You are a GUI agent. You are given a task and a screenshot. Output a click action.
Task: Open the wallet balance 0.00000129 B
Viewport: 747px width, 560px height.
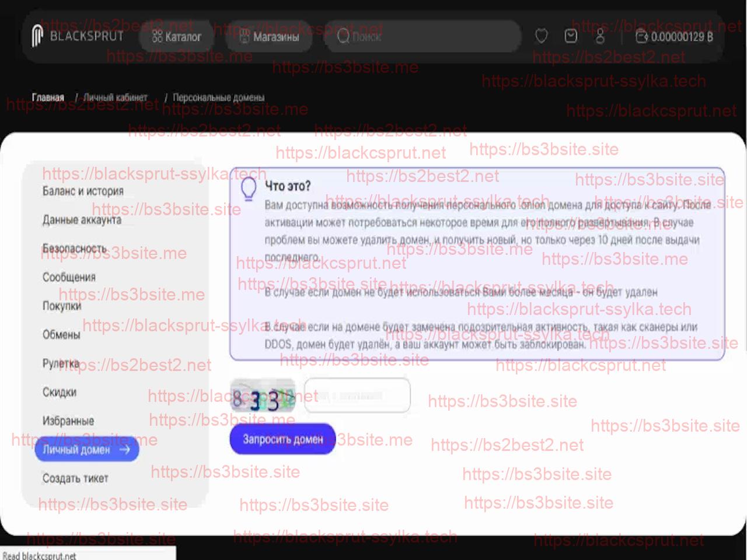tap(674, 37)
